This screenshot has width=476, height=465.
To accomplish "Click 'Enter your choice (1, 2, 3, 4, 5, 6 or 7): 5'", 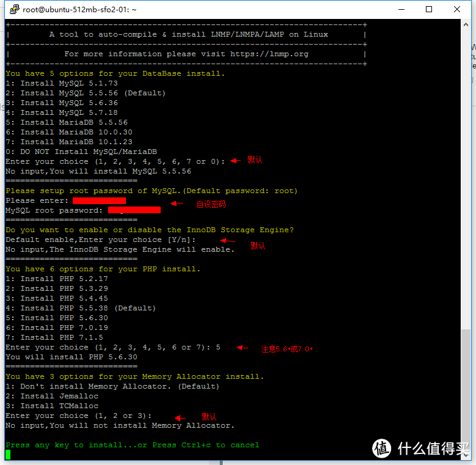I will tap(113, 347).
